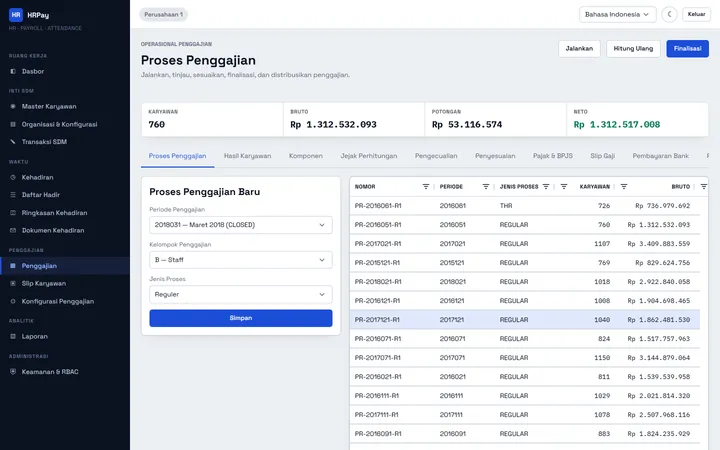
Task: Click the Keluar logout button
Action: pyautogui.click(x=696, y=14)
